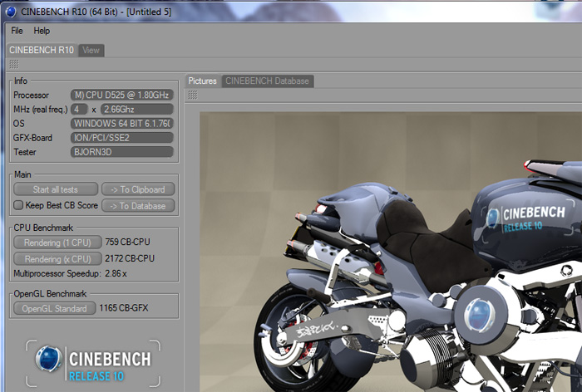
Task: Click the MHz (real freq.) label
Action: [41, 110]
